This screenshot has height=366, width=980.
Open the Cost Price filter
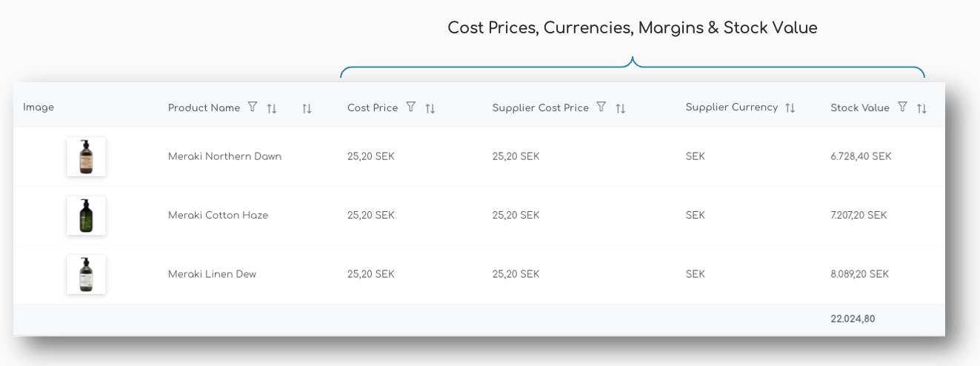coord(410,107)
